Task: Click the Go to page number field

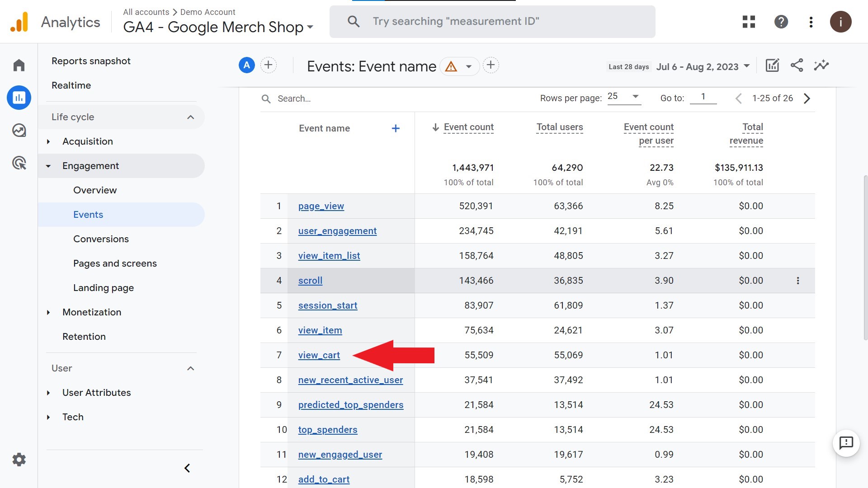Action: (x=703, y=97)
